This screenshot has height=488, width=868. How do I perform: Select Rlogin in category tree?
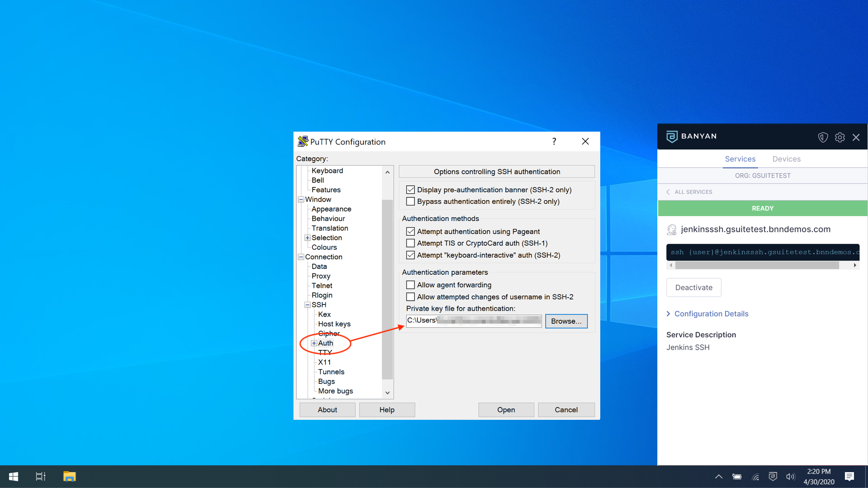coord(322,295)
